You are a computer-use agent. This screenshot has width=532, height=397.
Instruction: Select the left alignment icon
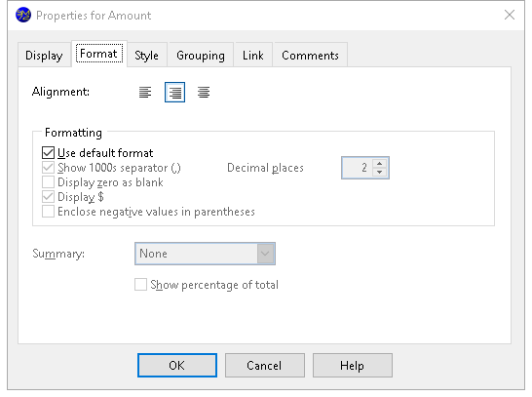[x=145, y=92]
